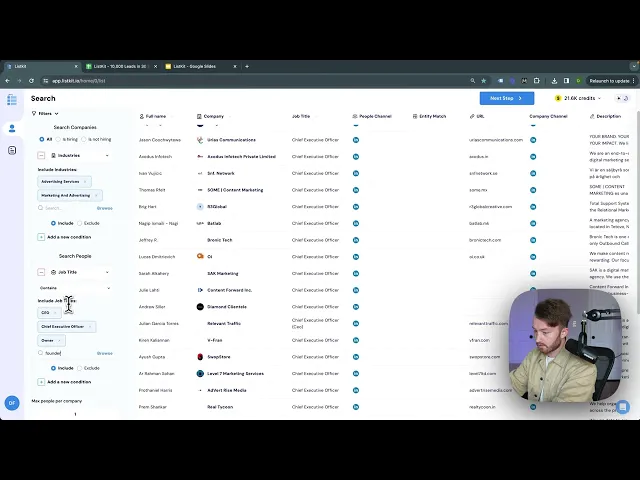The image size is (640, 480).
Task: Open the DF user avatar
Action: 12,403
